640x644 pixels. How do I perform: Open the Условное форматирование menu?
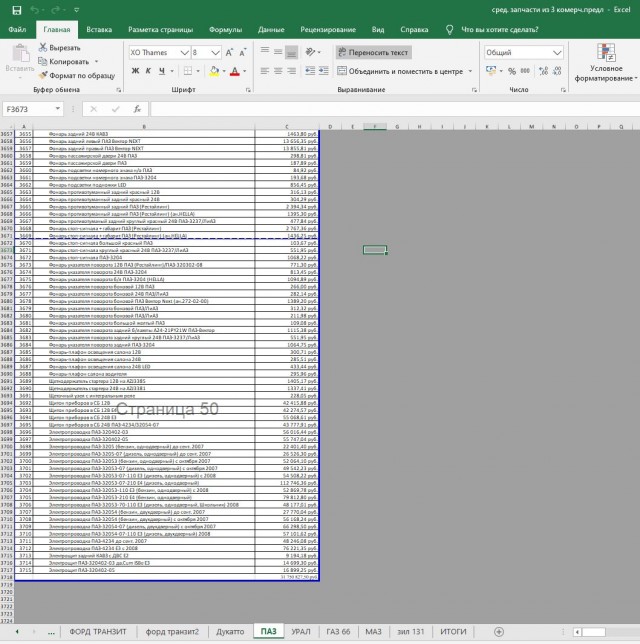tap(606, 63)
